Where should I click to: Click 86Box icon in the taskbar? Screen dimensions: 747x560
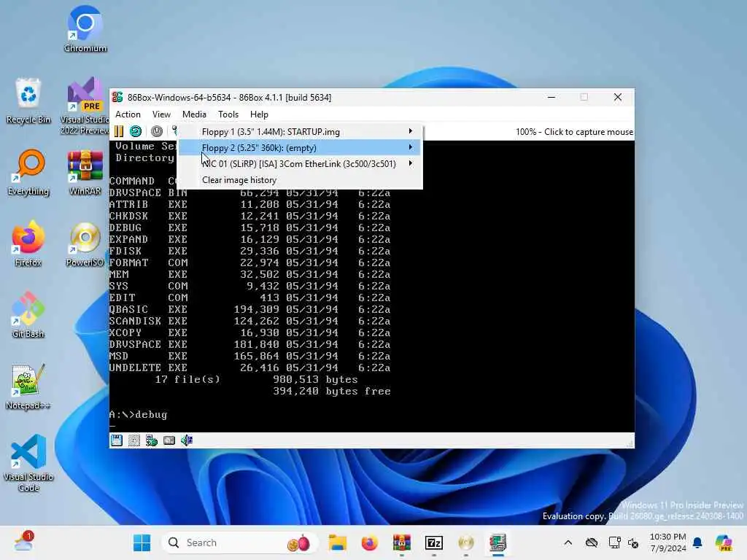pyautogui.click(x=498, y=542)
